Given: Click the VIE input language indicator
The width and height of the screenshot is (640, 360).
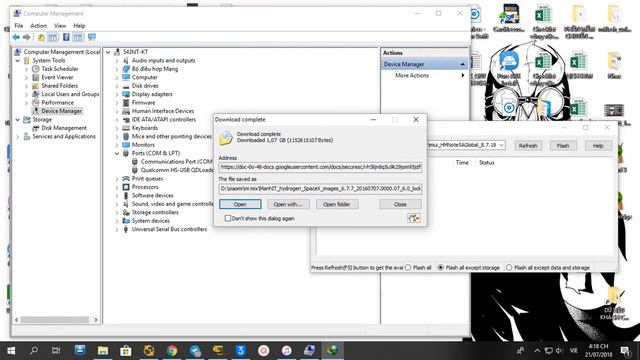Looking at the screenshot, I should tap(574, 351).
